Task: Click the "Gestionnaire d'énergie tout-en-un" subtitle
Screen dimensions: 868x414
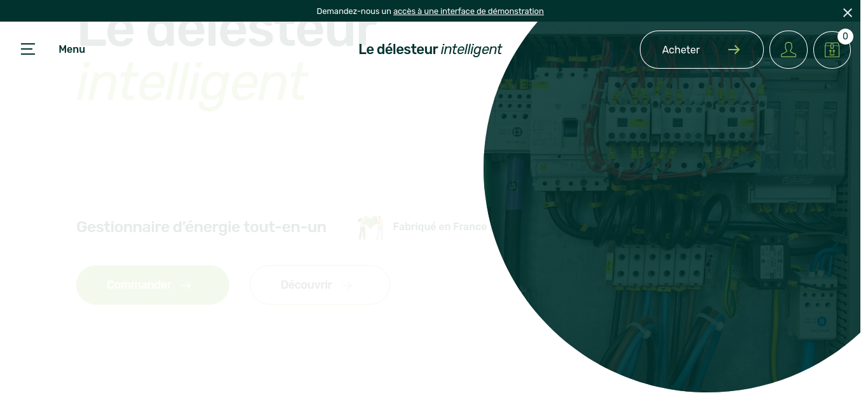Action: click(201, 227)
